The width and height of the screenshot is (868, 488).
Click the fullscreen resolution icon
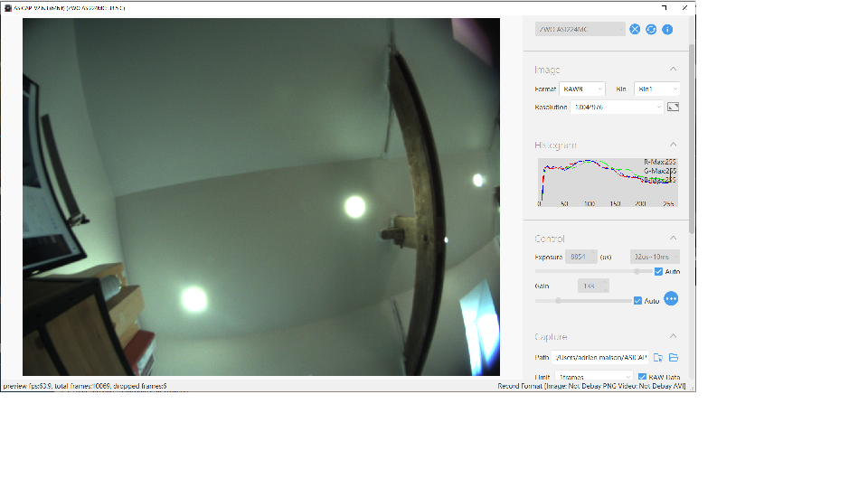(x=673, y=107)
